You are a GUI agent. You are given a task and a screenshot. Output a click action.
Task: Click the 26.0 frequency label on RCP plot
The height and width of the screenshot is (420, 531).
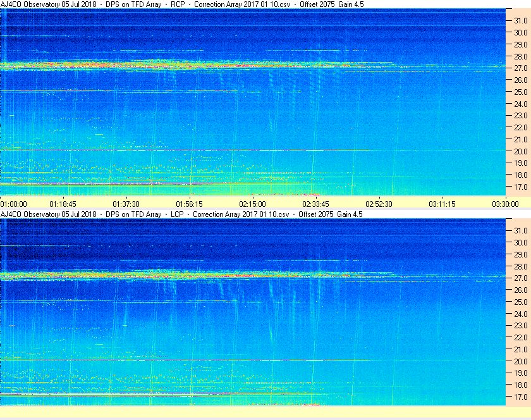521,80
